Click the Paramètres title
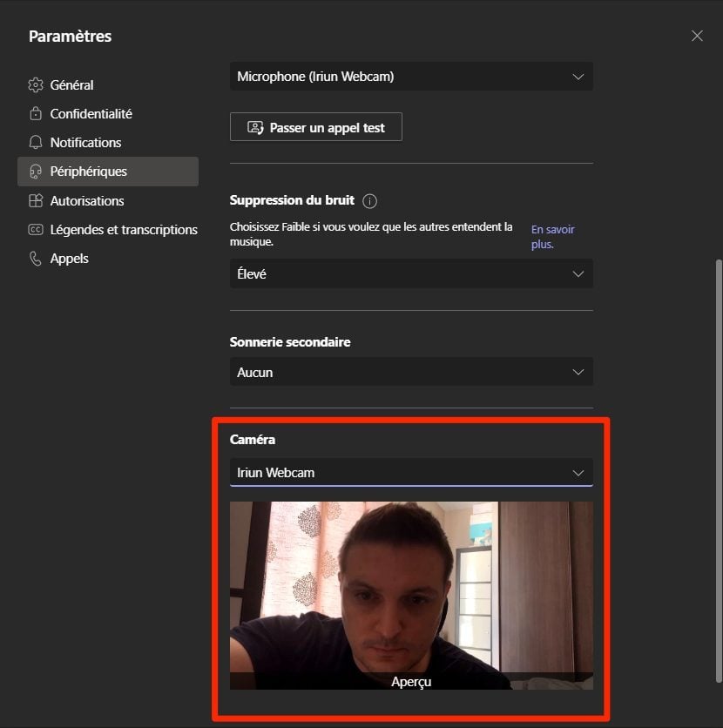723x728 pixels. tap(70, 37)
